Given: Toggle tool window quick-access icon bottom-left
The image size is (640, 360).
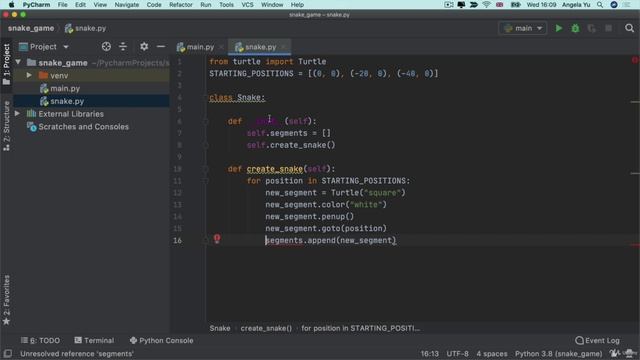Looking at the screenshot, I should pyautogui.click(x=7, y=353).
